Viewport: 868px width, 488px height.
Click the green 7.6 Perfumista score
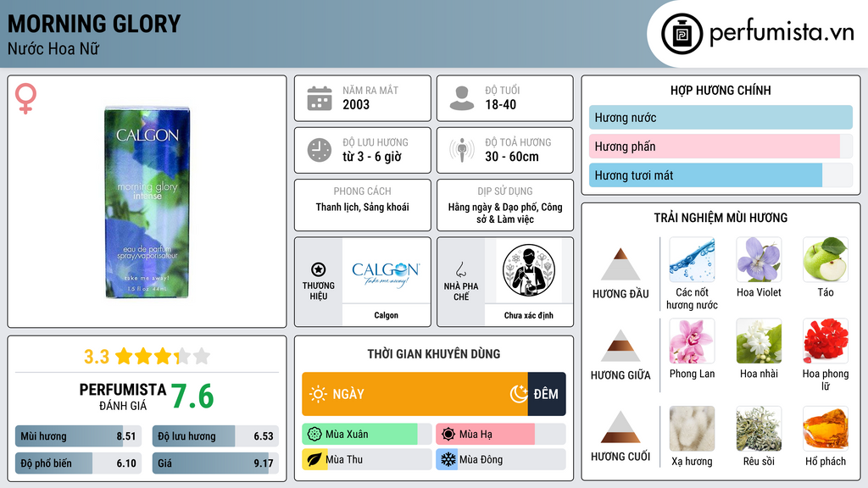coord(192,396)
